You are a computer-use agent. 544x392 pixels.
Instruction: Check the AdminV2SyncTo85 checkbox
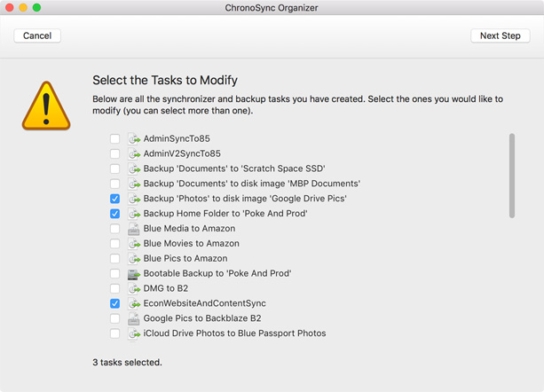[114, 153]
